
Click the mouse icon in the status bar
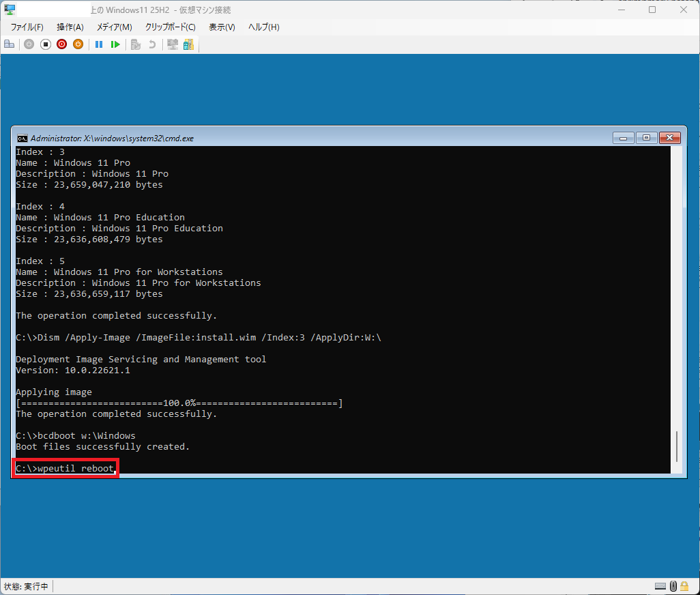pos(673,586)
